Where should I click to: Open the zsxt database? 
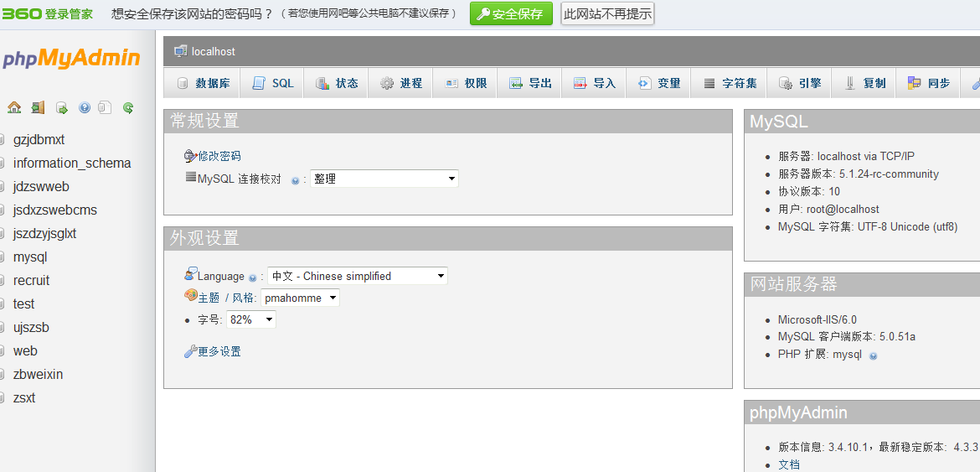(x=24, y=397)
